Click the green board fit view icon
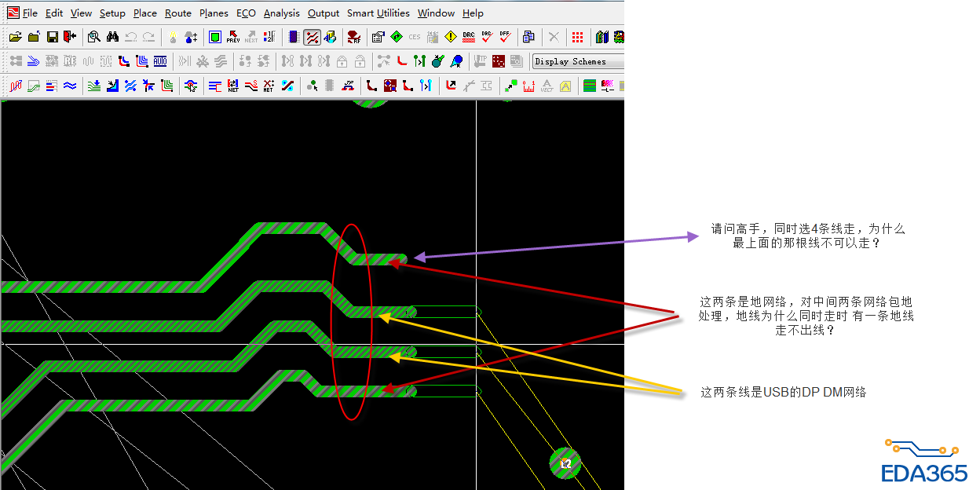The height and width of the screenshot is (490, 980). [215, 37]
